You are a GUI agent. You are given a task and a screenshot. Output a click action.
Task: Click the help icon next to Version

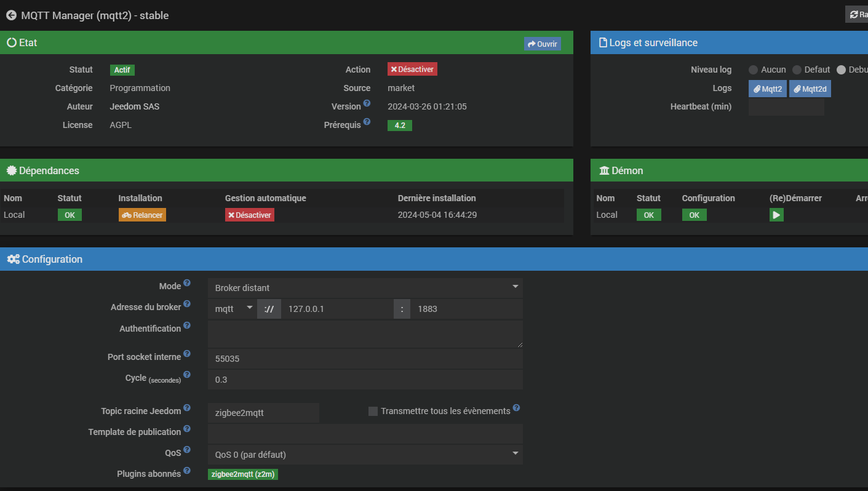click(367, 103)
